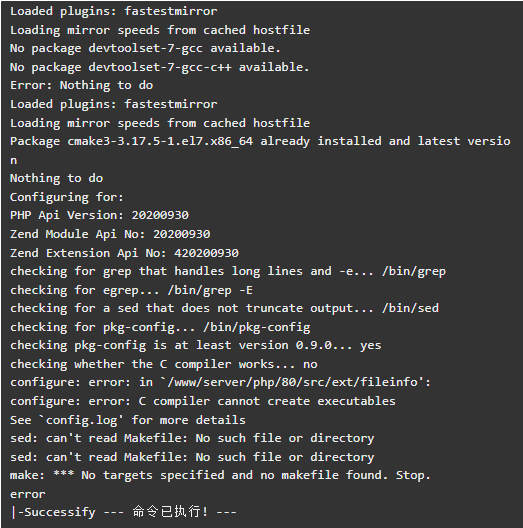Select the cmake3-3.17.5-1.el7.x86_64 package text
Image resolution: width=523 pixels, height=528 pixels.
[160, 141]
